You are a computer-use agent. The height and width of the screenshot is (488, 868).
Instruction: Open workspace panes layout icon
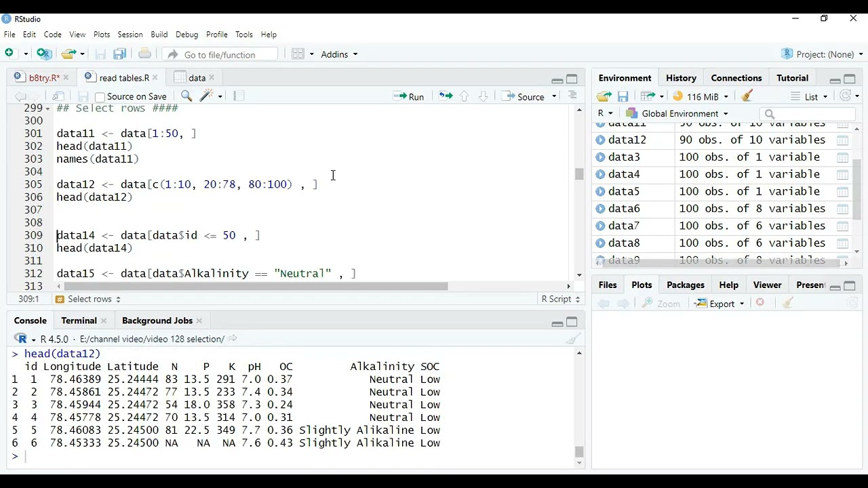tap(298, 54)
